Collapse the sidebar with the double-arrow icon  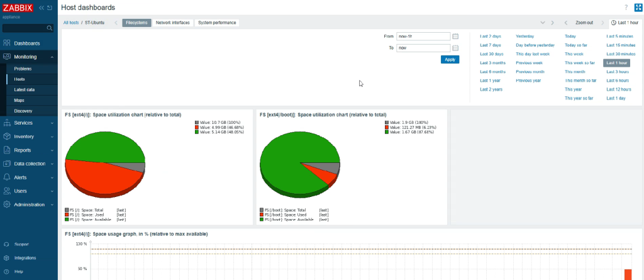click(x=42, y=8)
